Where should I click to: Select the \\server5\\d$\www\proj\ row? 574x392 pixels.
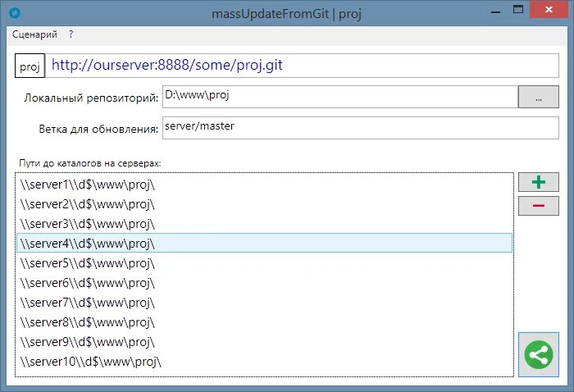pos(264,263)
